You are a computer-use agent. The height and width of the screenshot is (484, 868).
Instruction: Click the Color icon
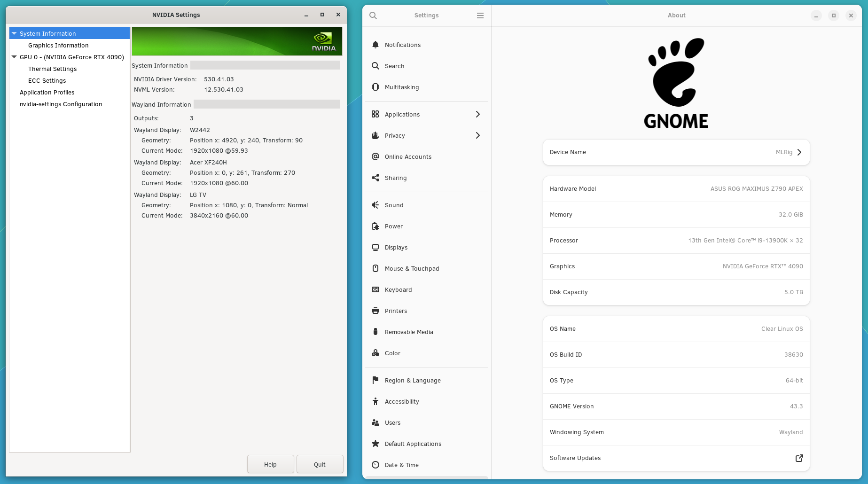click(x=375, y=353)
